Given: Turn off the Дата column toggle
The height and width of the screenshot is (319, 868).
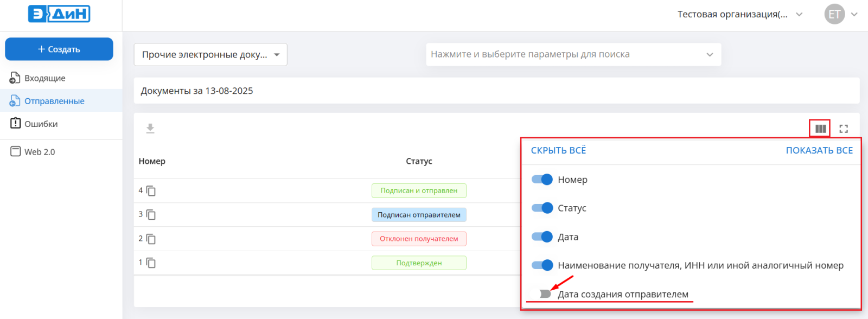Looking at the screenshot, I should click(542, 237).
